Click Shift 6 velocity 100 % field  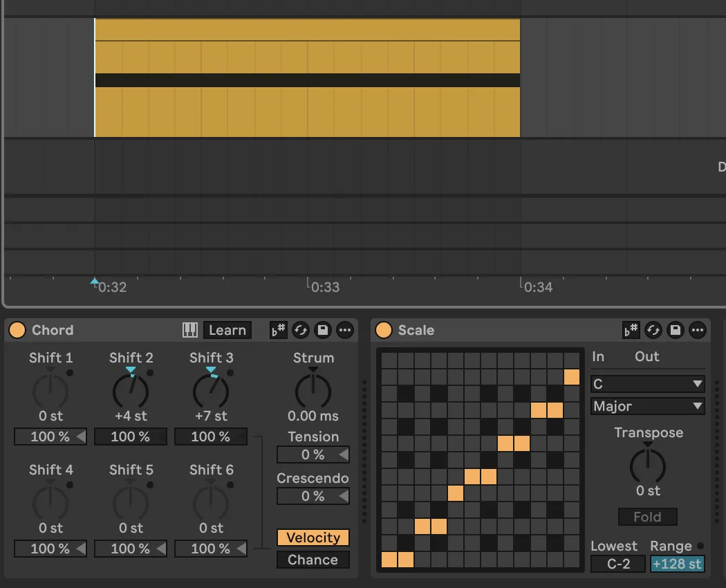pyautogui.click(x=211, y=549)
